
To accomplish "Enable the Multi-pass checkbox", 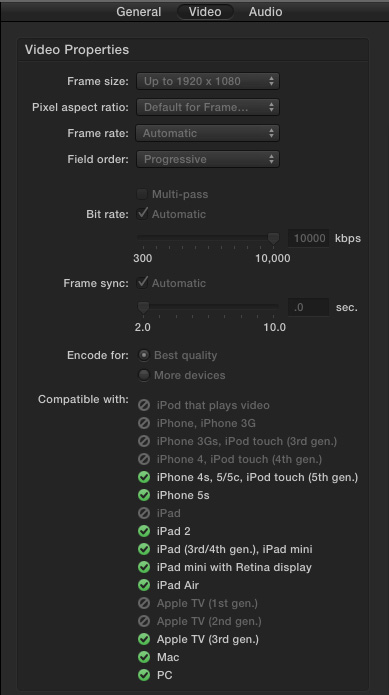I will tap(142, 194).
